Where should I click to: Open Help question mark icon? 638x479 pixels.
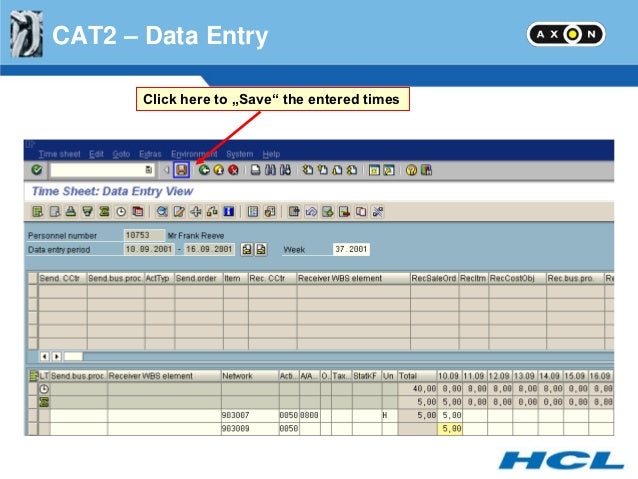tap(411, 170)
